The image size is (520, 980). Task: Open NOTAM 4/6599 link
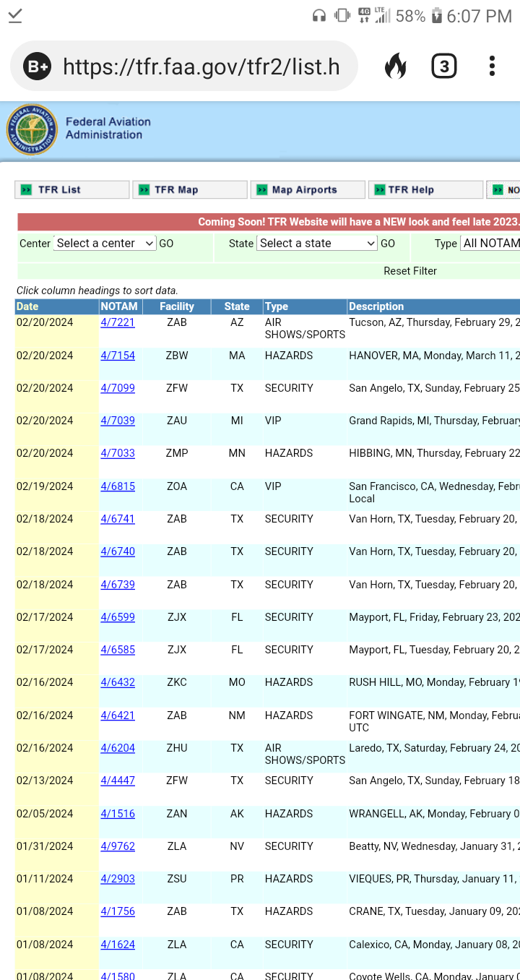point(118,617)
